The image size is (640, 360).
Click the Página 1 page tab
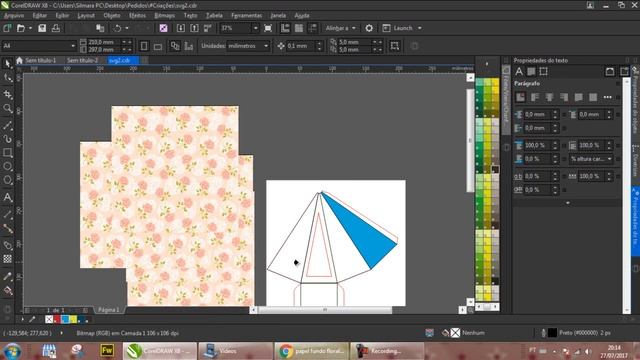point(109,310)
